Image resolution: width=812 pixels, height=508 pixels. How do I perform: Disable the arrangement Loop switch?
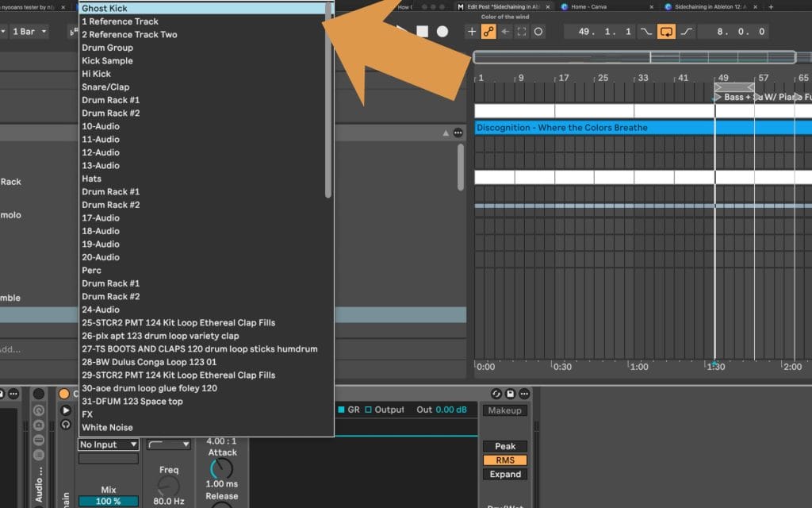666,32
